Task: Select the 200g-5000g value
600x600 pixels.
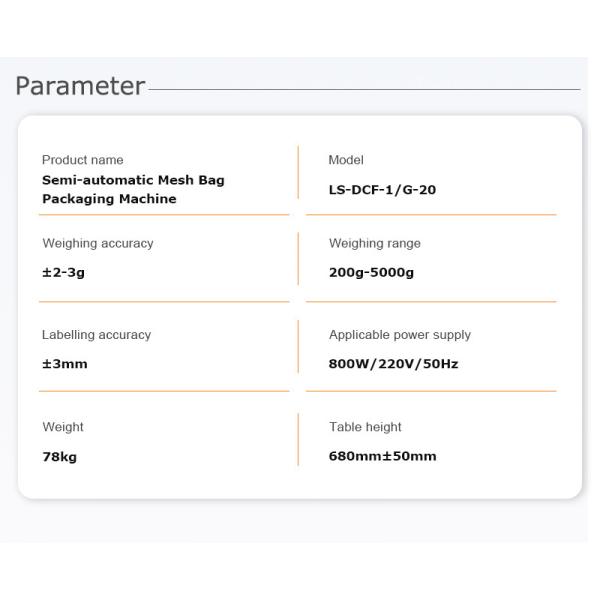Action: click(x=371, y=272)
